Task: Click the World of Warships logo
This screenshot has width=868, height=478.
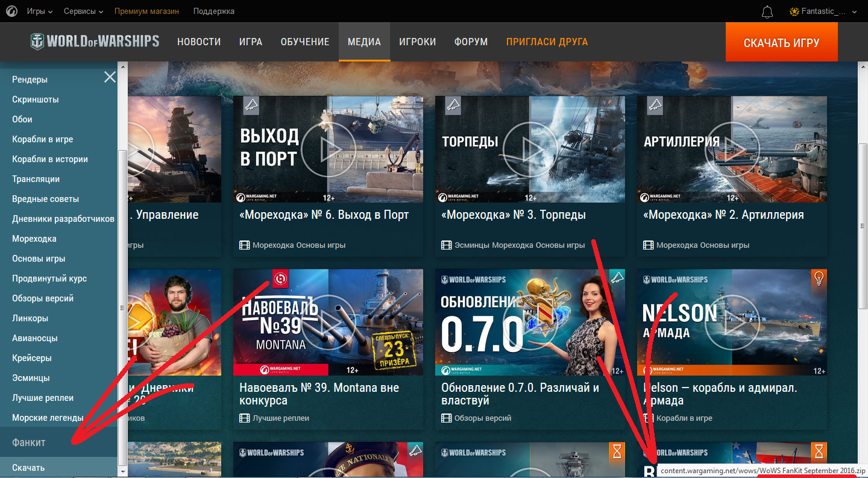Action: 95,42
